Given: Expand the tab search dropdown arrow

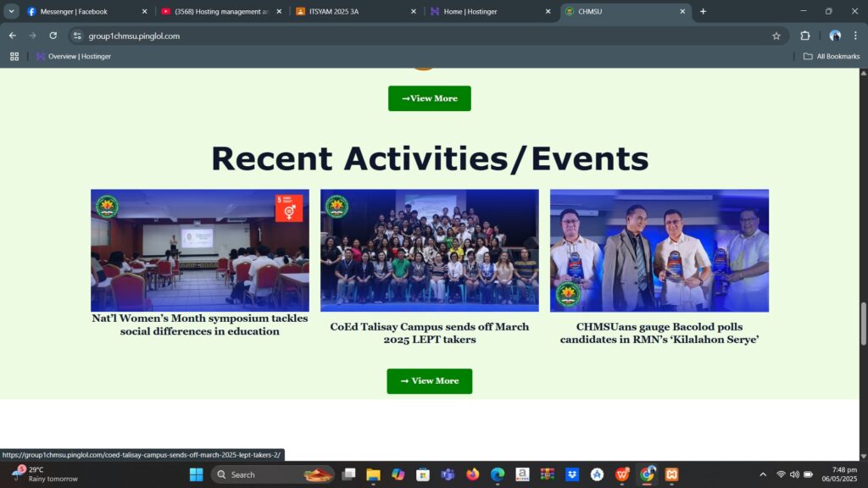Looking at the screenshot, I should coord(11,11).
